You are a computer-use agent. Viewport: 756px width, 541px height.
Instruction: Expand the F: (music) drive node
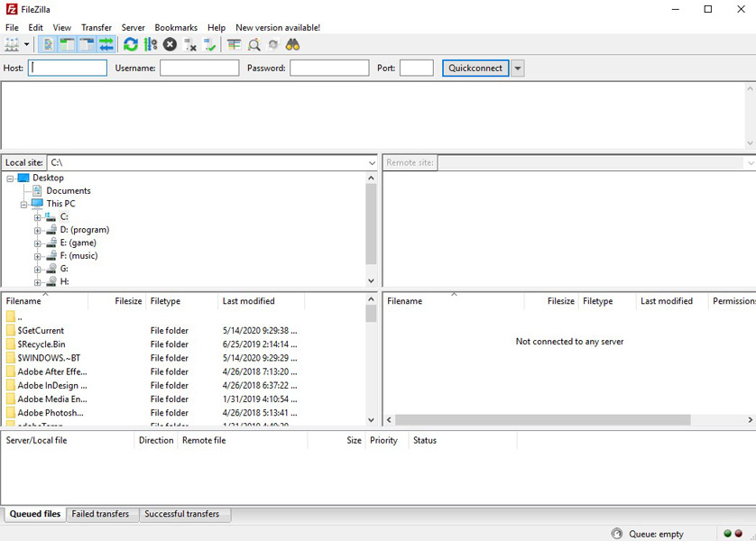(38, 256)
